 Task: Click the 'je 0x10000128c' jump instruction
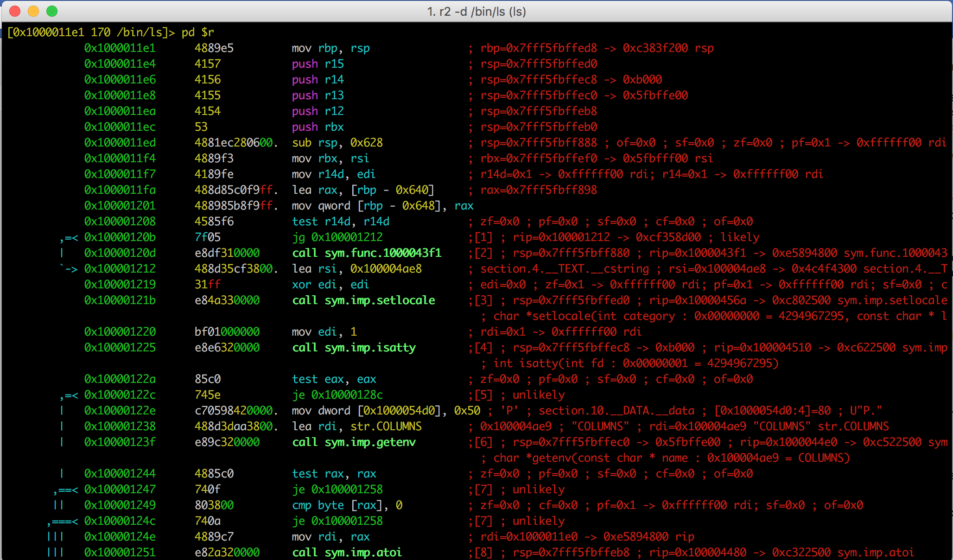(x=337, y=395)
